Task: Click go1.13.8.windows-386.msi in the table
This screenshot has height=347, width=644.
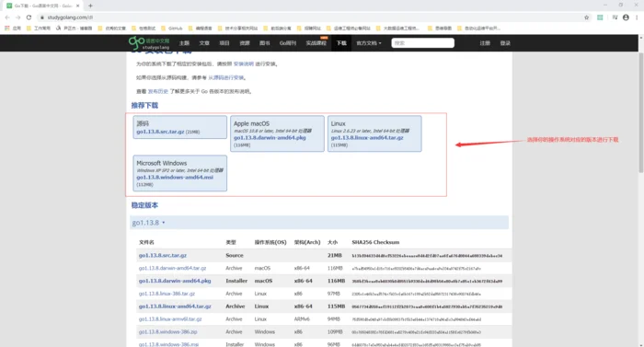Action: (x=168, y=344)
